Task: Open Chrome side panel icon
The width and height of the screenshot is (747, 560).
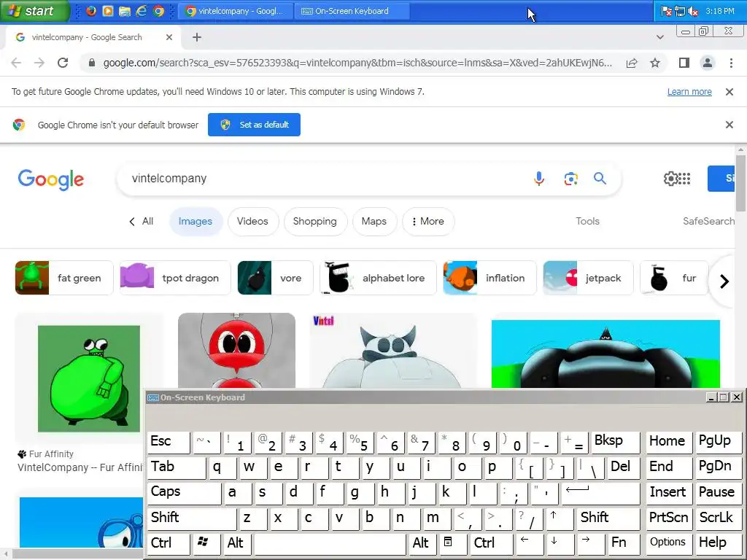Action: click(x=684, y=63)
